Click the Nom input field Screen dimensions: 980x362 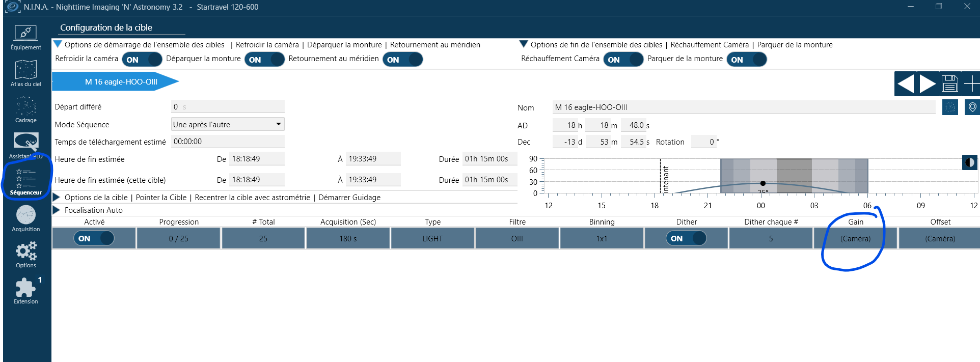744,107
